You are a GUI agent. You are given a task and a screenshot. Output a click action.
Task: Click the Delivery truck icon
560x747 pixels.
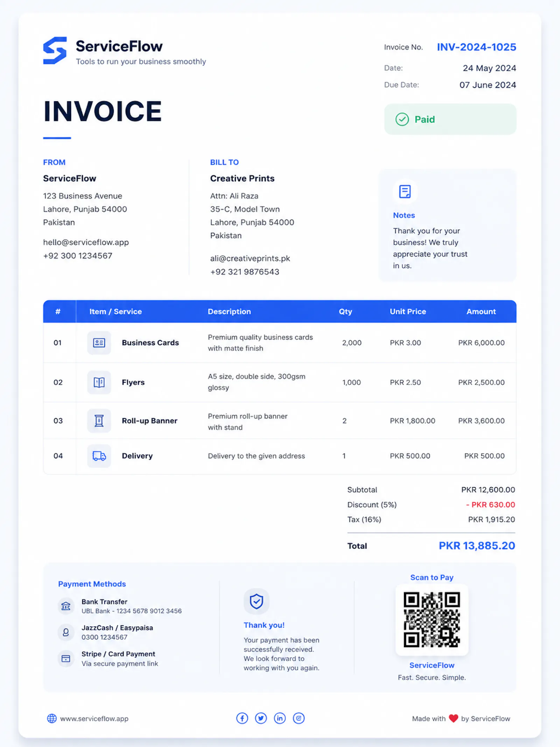pyautogui.click(x=99, y=456)
